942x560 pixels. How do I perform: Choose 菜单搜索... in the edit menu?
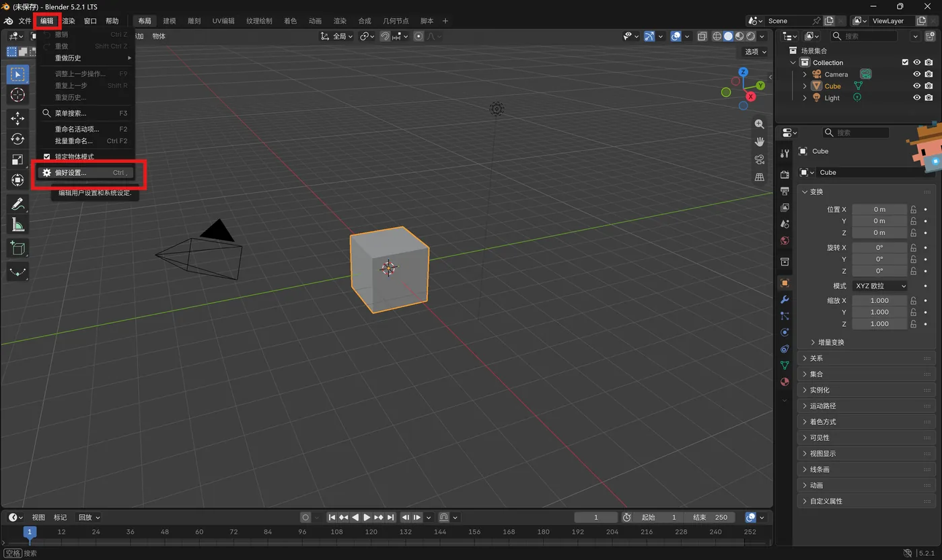click(x=85, y=114)
